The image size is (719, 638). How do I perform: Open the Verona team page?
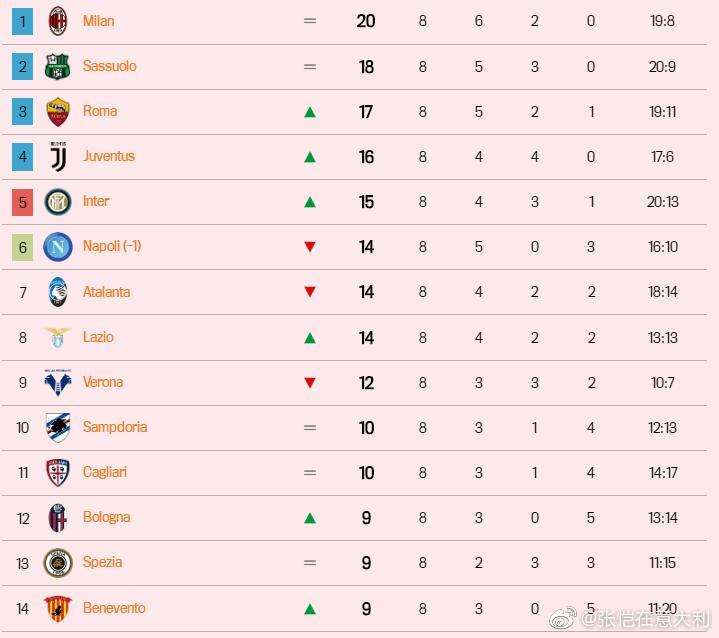pyautogui.click(x=103, y=382)
